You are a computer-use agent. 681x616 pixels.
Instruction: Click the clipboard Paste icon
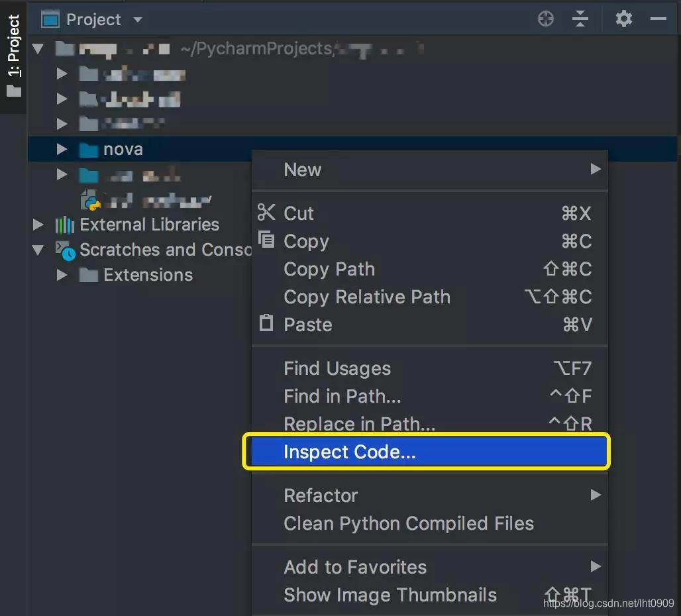pyautogui.click(x=266, y=323)
